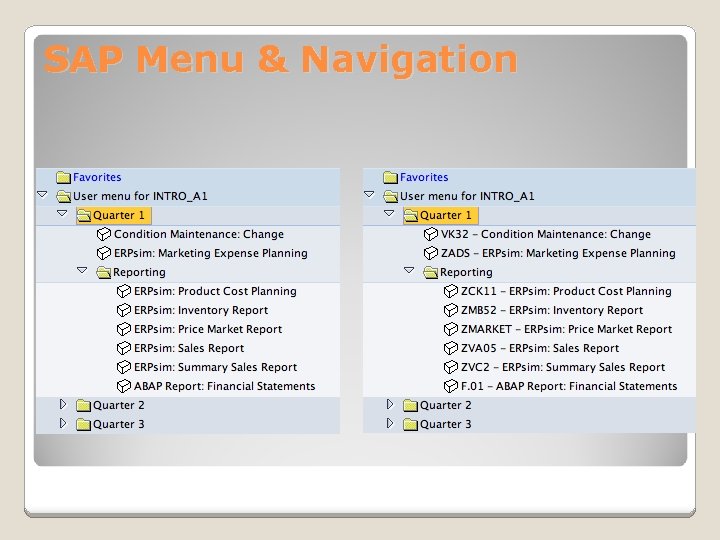
Task: Open 'VK32 – Condition Maintenance: Change'
Action: [546, 234]
